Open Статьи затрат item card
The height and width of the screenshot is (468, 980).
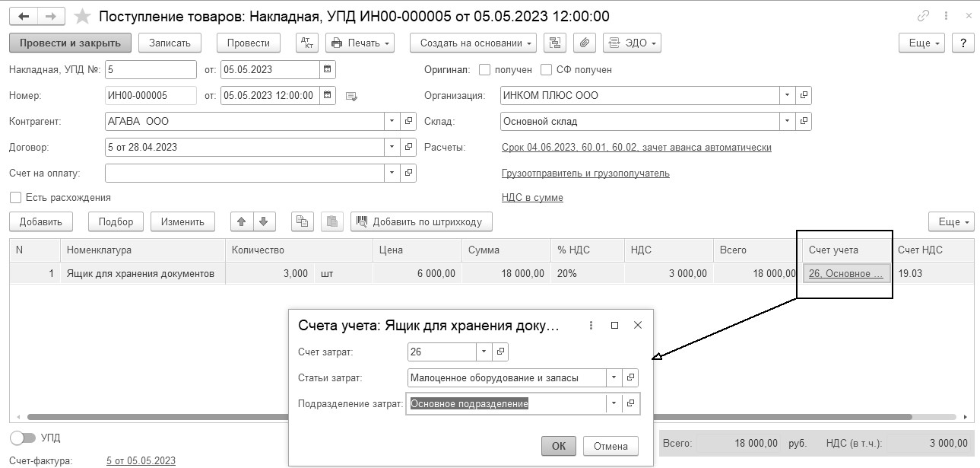tap(630, 377)
